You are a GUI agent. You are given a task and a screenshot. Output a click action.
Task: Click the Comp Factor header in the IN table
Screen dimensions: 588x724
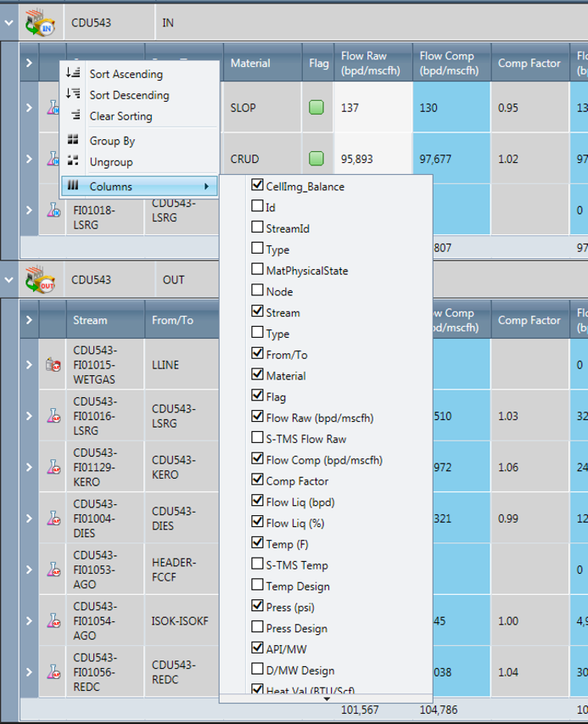(529, 63)
